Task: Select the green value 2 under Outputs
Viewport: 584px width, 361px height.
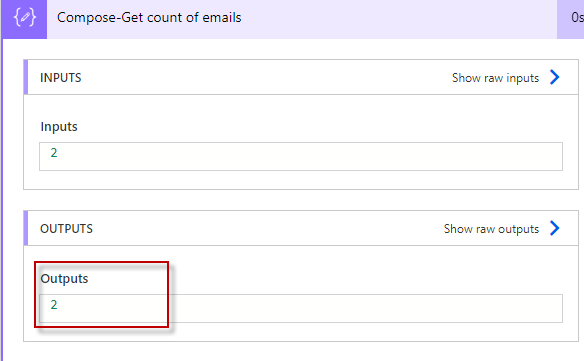Action: 54,305
